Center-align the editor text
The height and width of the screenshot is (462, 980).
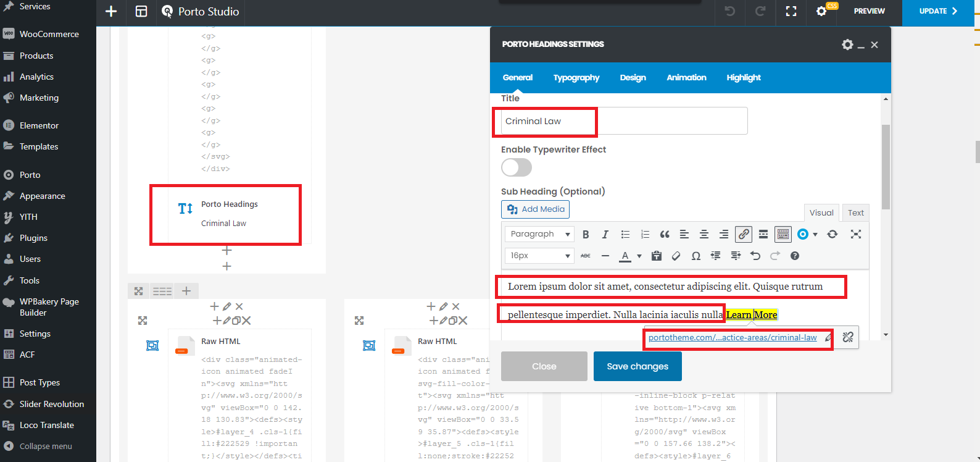(704, 234)
